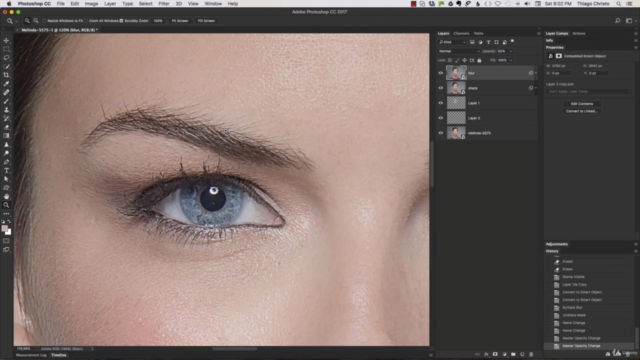Select the Pen tool

point(6,162)
